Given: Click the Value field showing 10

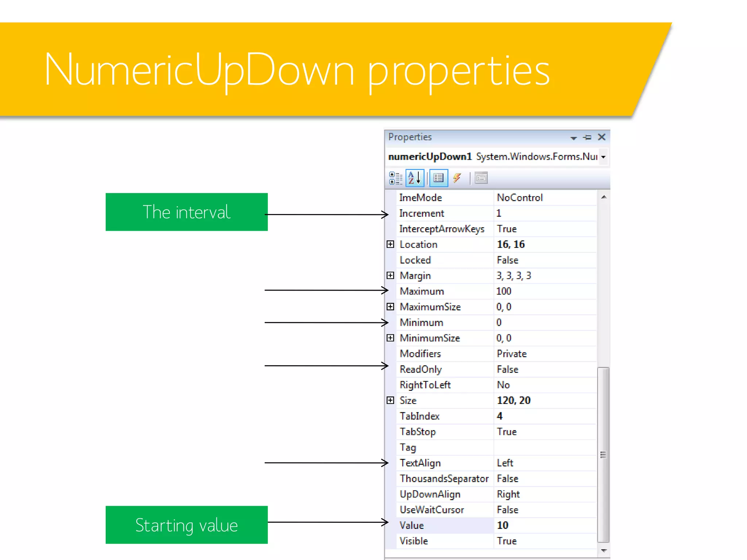Looking at the screenshot, I should point(545,525).
